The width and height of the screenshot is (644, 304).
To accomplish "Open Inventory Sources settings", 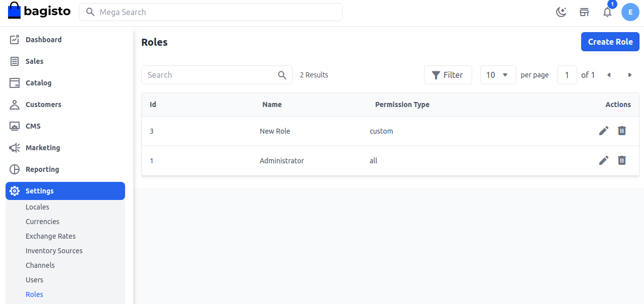I will pyautogui.click(x=54, y=251).
